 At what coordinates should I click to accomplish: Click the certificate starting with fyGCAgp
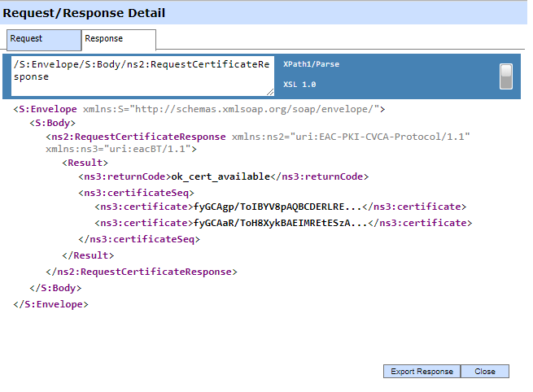(277, 207)
